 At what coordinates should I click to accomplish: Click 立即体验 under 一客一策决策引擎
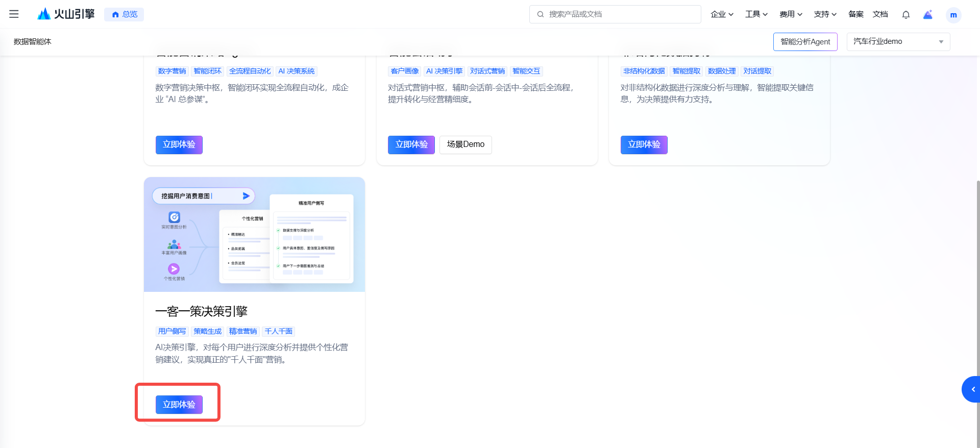179,405
